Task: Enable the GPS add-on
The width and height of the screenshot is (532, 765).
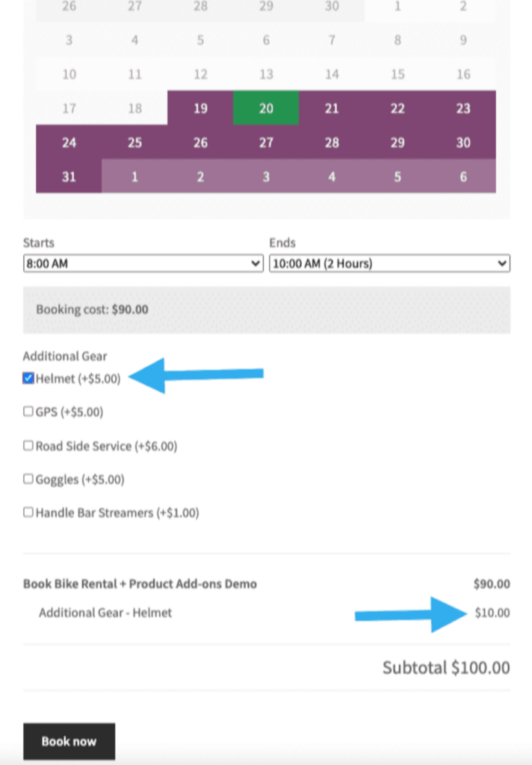Action: (28, 412)
